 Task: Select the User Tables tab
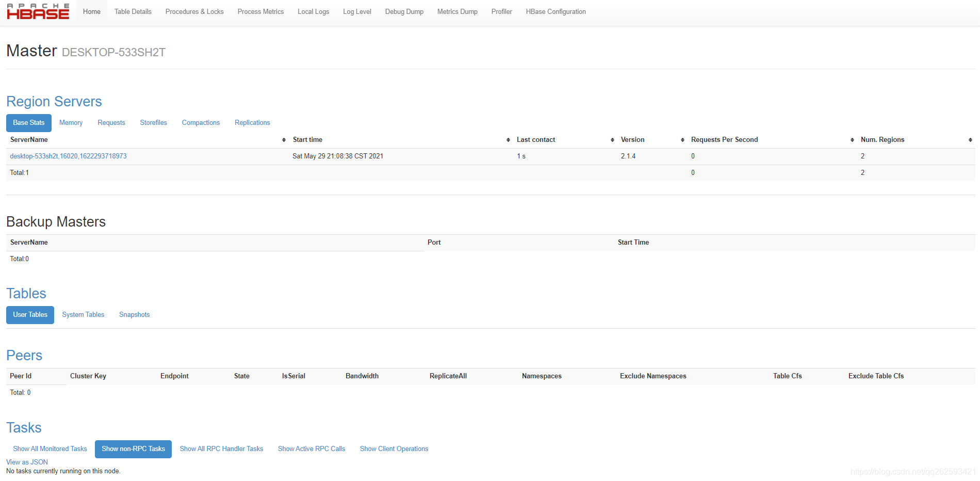pos(30,315)
